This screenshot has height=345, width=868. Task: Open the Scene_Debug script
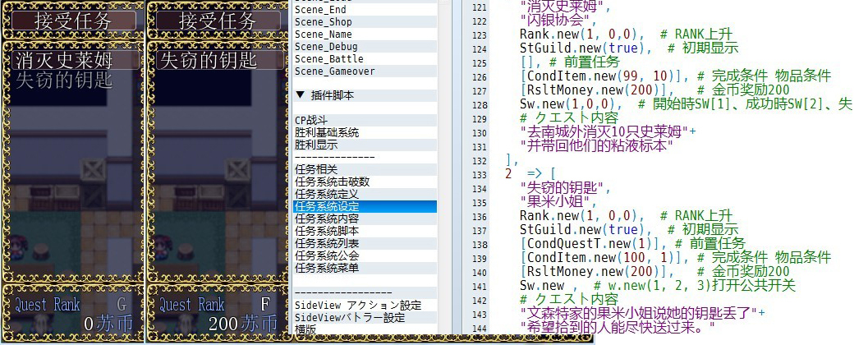coord(365,47)
